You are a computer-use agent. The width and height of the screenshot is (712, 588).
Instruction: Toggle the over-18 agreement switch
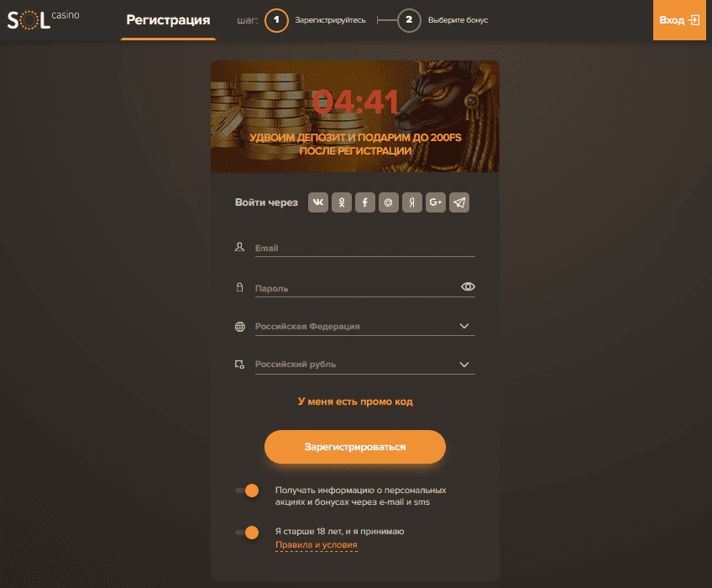(248, 532)
